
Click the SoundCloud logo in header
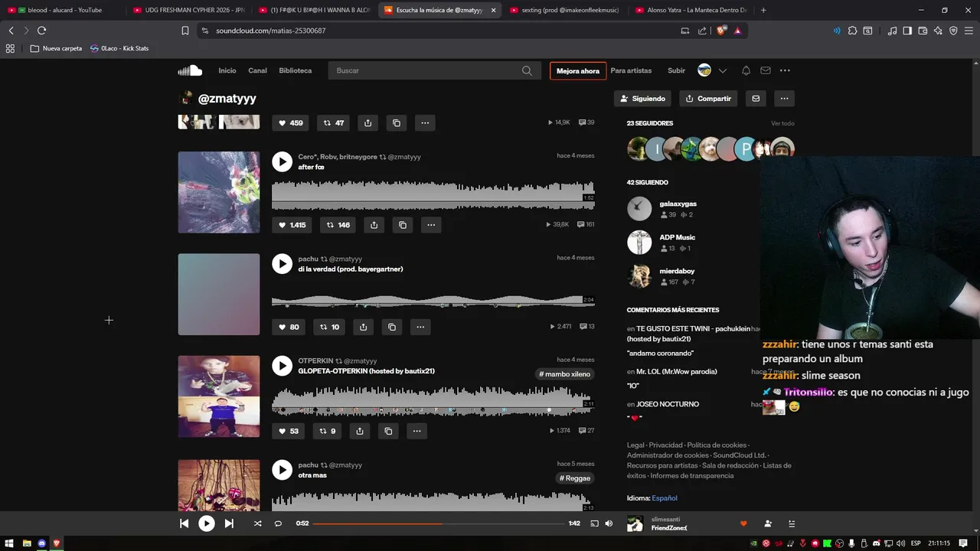pyautogui.click(x=190, y=70)
